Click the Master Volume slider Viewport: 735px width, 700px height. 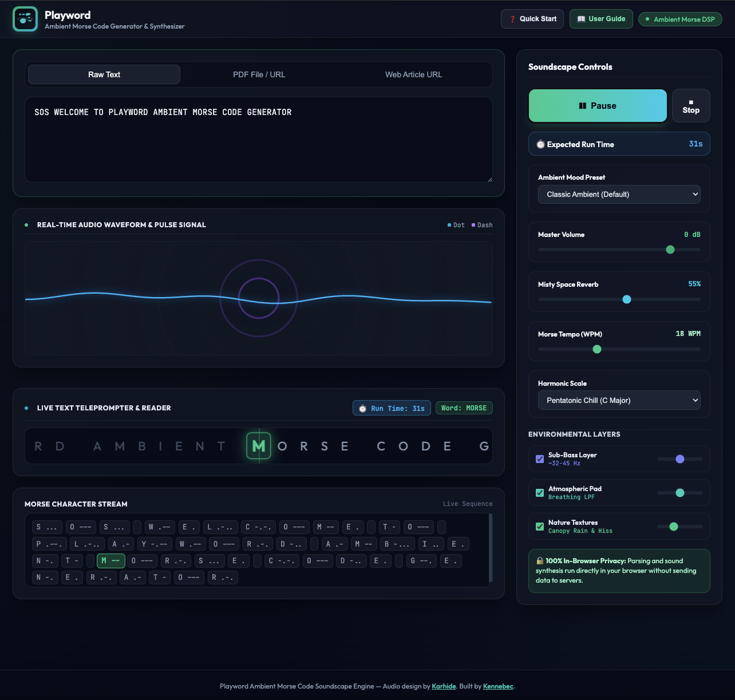619,250
